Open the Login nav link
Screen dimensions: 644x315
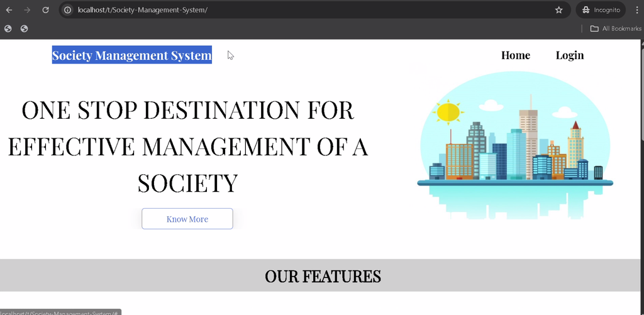tap(570, 55)
